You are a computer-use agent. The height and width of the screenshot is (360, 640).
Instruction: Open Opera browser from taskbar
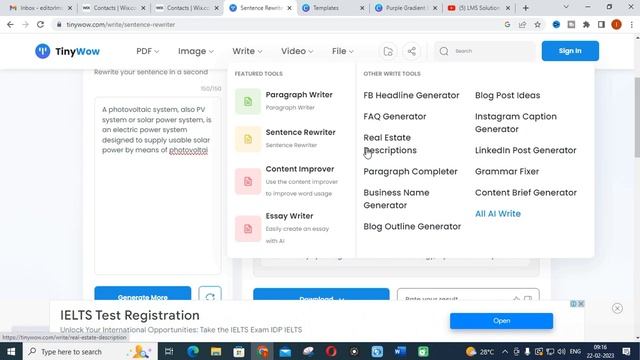coord(331,351)
